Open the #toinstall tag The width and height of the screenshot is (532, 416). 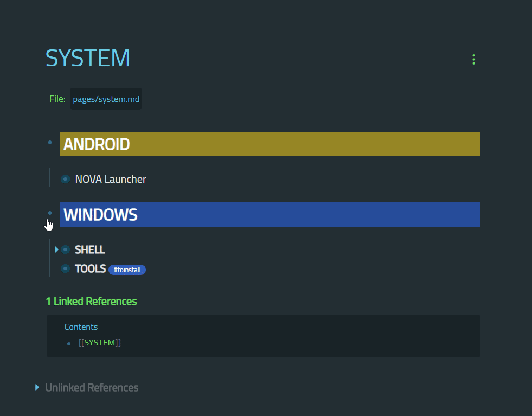(127, 270)
